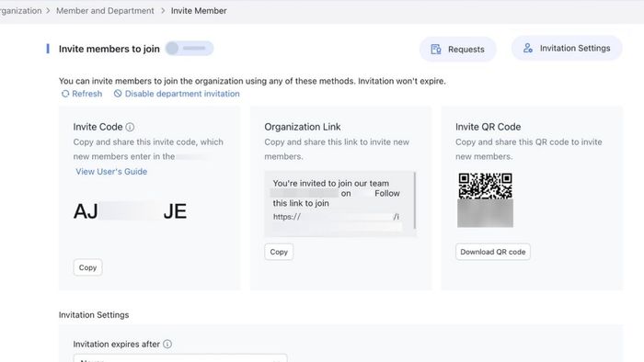Click the AJ…JE invite code text
Viewport: 644px width, 362px height.
130,211
